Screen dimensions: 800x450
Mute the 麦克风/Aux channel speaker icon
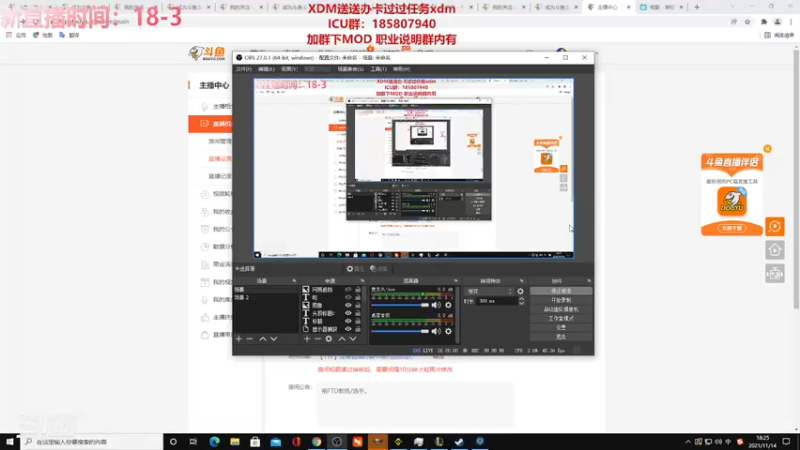[436, 305]
